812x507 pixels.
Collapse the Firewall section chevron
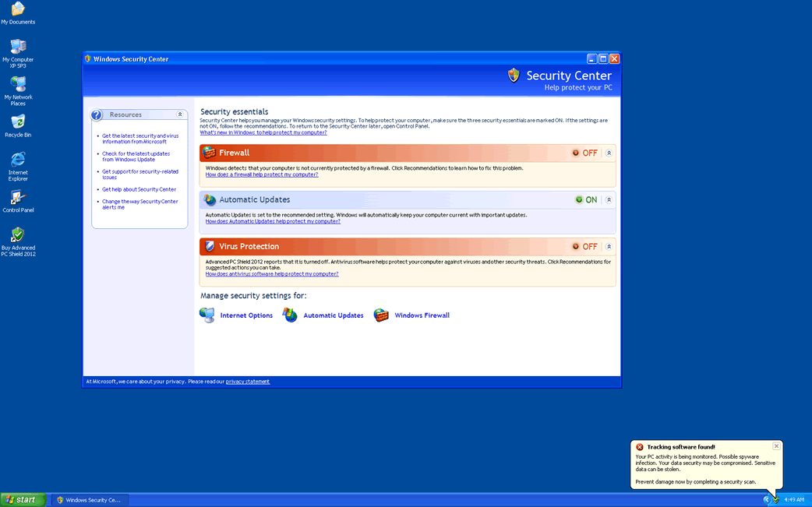609,153
